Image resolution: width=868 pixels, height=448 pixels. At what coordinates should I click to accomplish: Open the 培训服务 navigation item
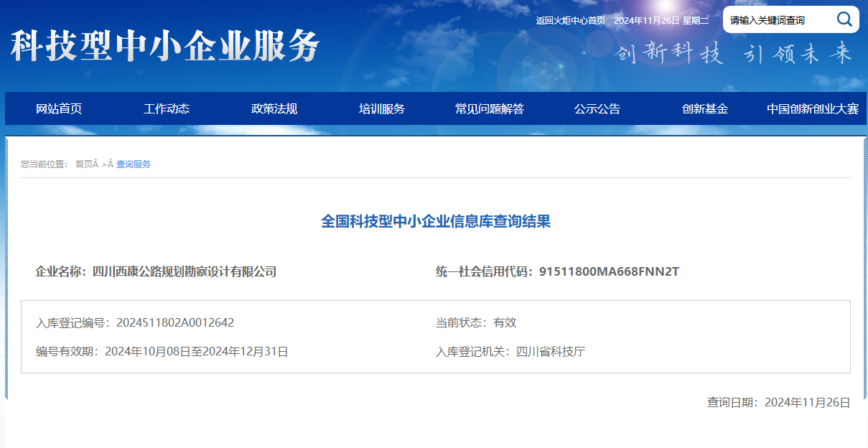(382, 109)
